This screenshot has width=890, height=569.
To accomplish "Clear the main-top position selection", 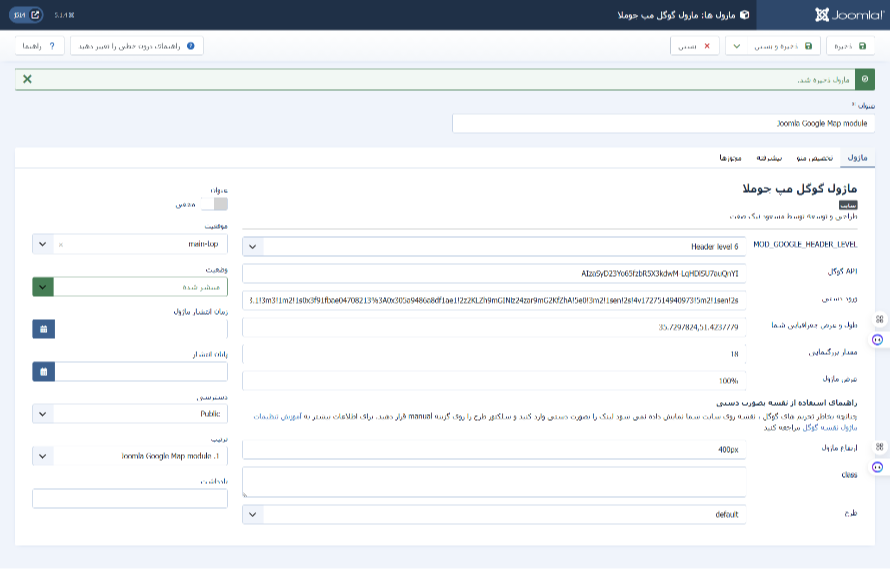I will click(x=61, y=244).
